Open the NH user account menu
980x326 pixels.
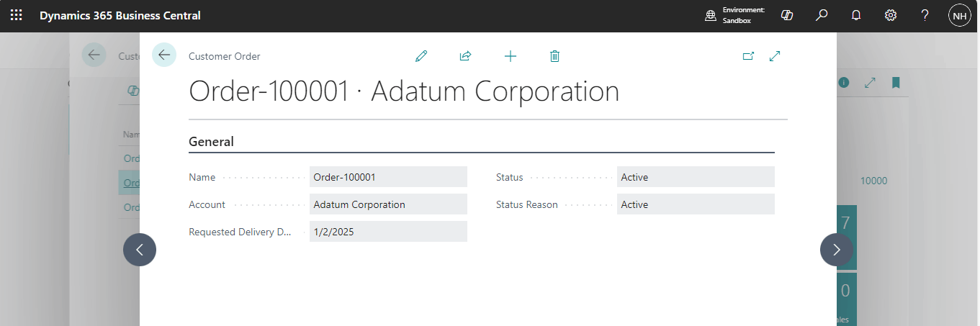[x=960, y=15]
